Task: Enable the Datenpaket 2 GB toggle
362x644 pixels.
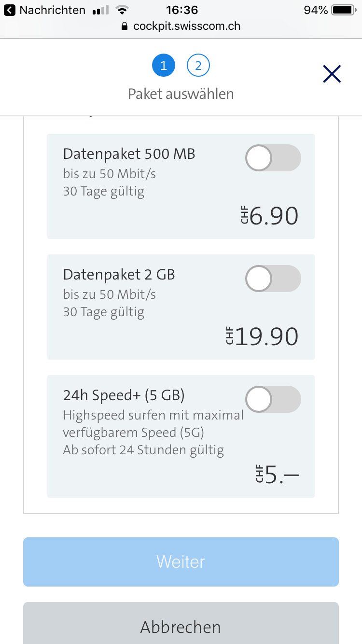Action: coord(273,279)
